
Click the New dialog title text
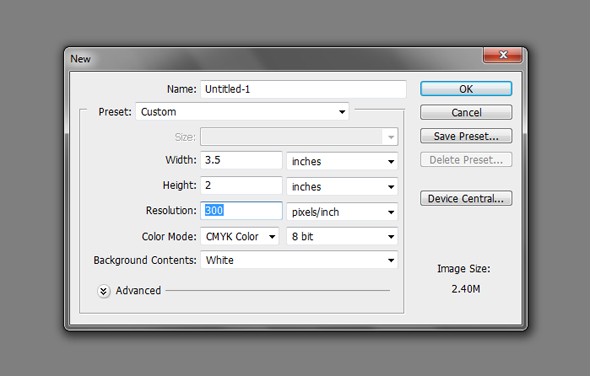[81, 59]
